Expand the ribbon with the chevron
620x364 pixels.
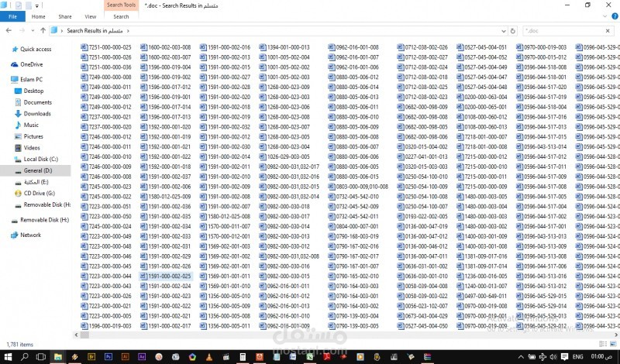604,16
